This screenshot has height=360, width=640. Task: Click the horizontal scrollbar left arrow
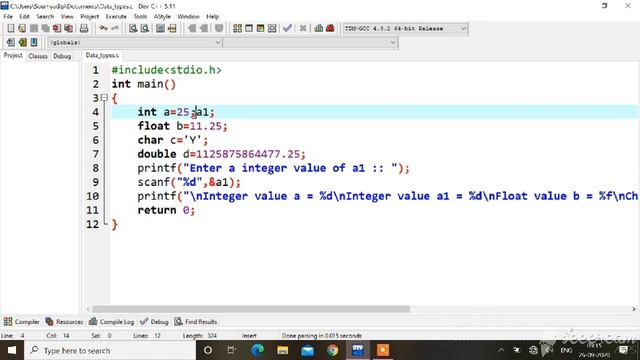[x=88, y=309]
